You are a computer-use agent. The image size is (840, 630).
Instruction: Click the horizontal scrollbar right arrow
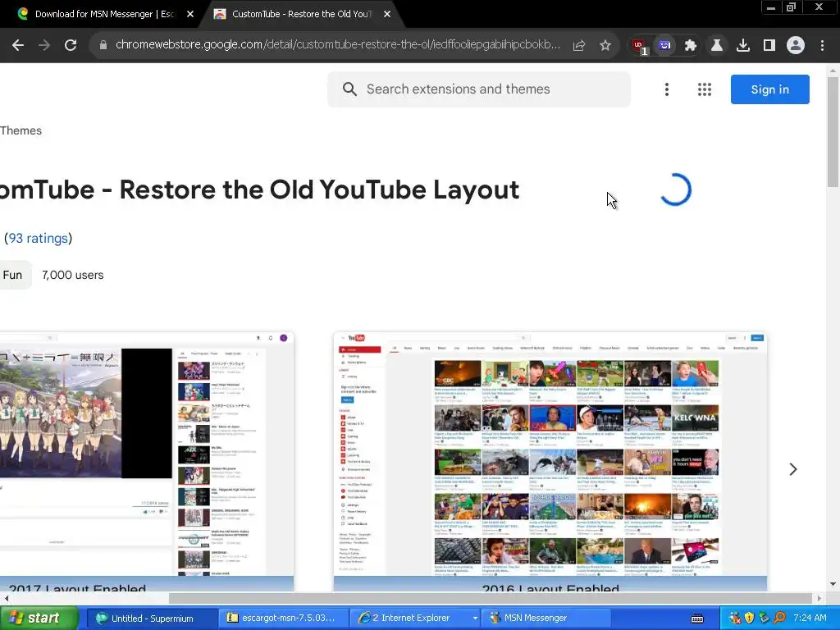pyautogui.click(x=819, y=598)
